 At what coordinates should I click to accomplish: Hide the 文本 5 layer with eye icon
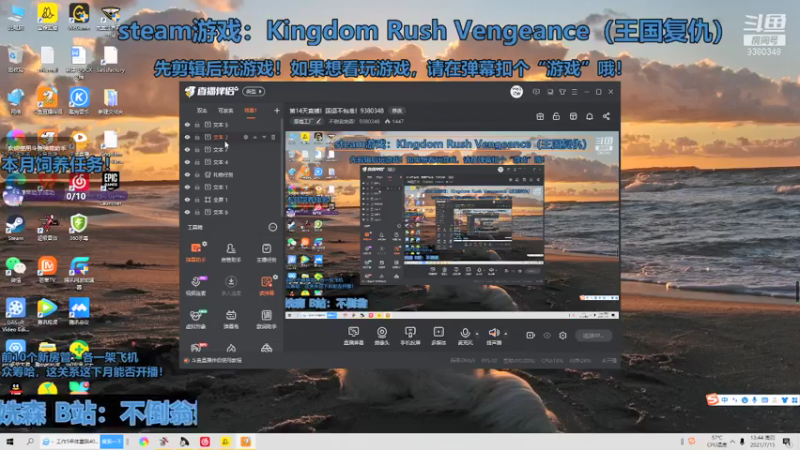point(187,124)
